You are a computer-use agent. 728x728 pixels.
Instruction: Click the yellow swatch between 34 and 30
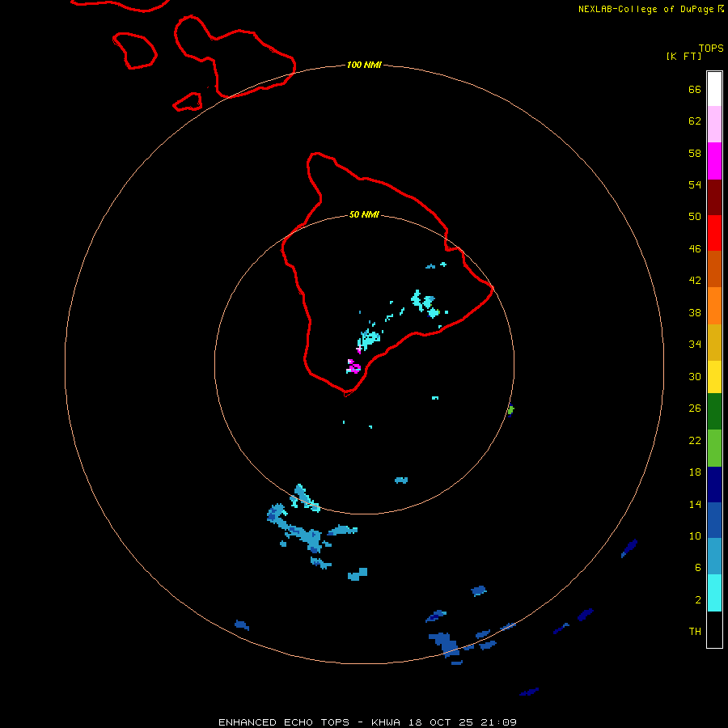[714, 377]
